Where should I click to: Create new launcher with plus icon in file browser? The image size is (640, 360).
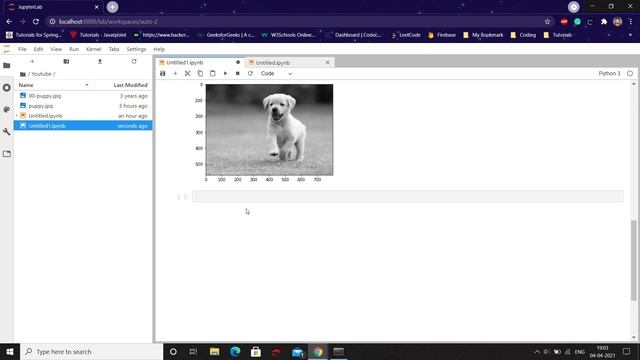point(32,61)
